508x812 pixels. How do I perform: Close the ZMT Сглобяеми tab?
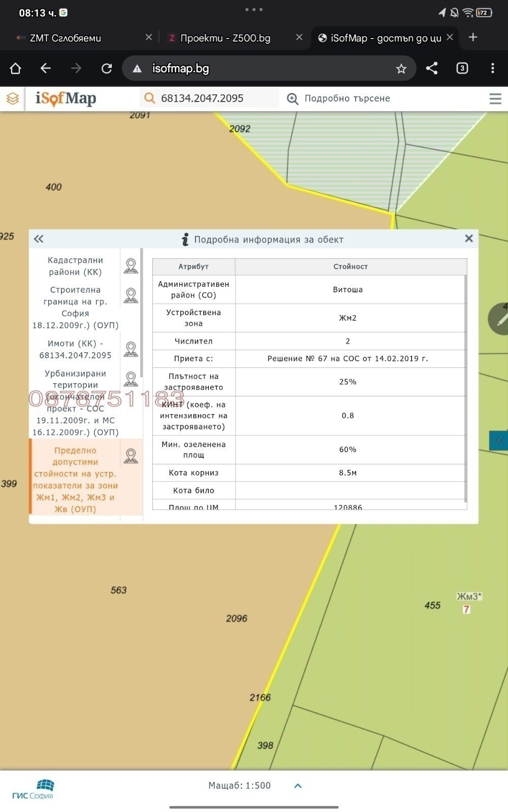(x=149, y=38)
